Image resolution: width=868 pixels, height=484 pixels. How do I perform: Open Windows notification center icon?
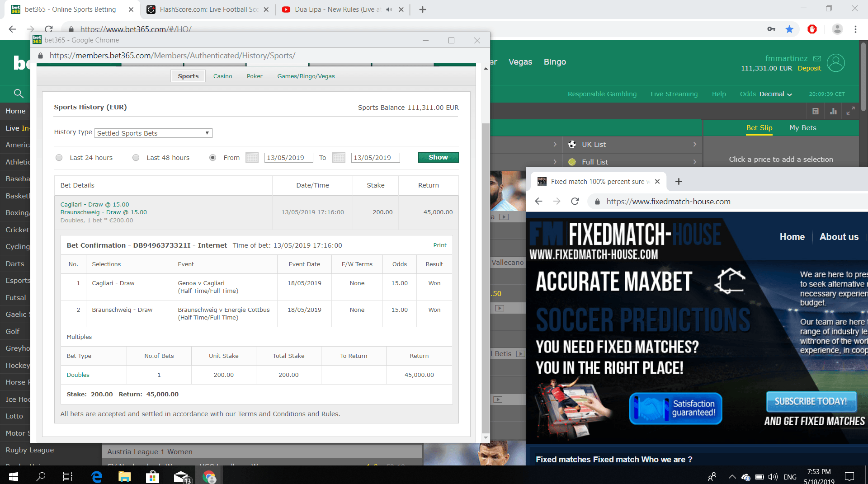pos(849,476)
